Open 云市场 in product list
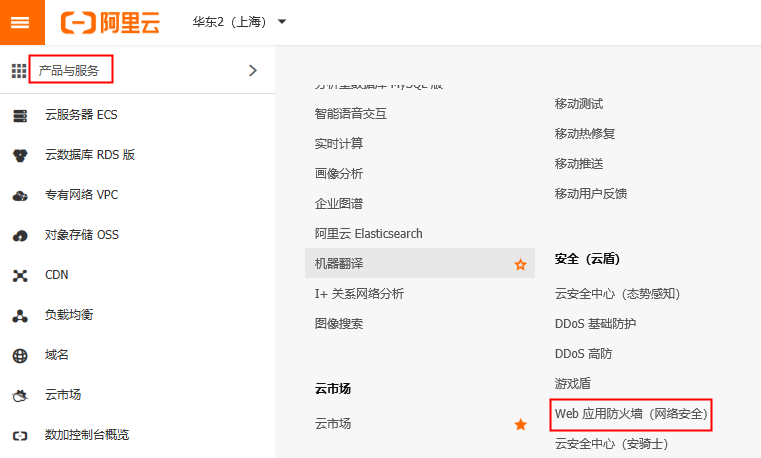Screen dimensions: 761x458 coord(333,424)
